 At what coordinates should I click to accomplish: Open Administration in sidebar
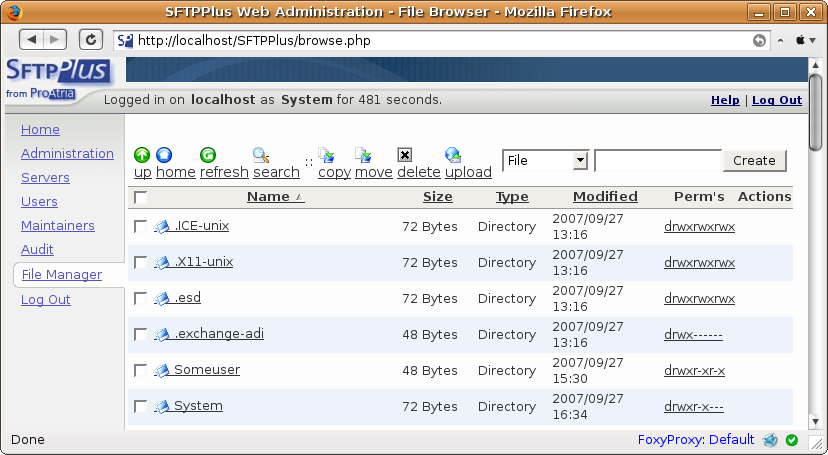click(67, 154)
